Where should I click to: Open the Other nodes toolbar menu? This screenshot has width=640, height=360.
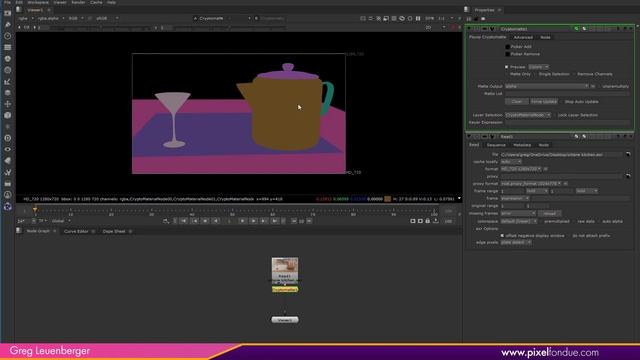pos(7,184)
